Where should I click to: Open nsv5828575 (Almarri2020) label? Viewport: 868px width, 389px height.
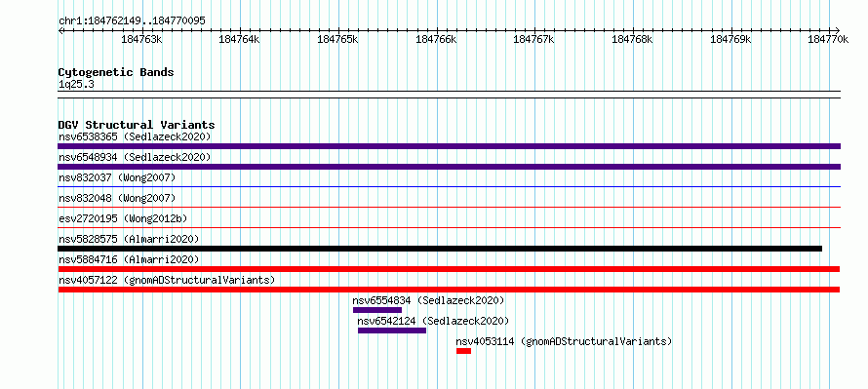click(x=129, y=239)
